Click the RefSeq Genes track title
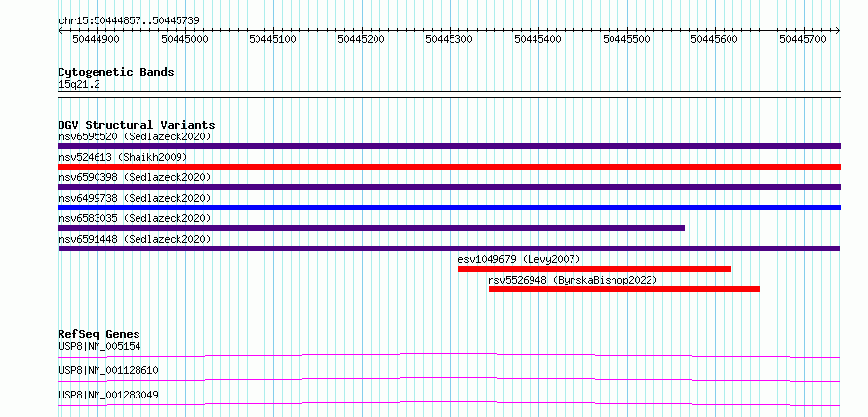The height and width of the screenshot is (417, 868). coord(99,334)
